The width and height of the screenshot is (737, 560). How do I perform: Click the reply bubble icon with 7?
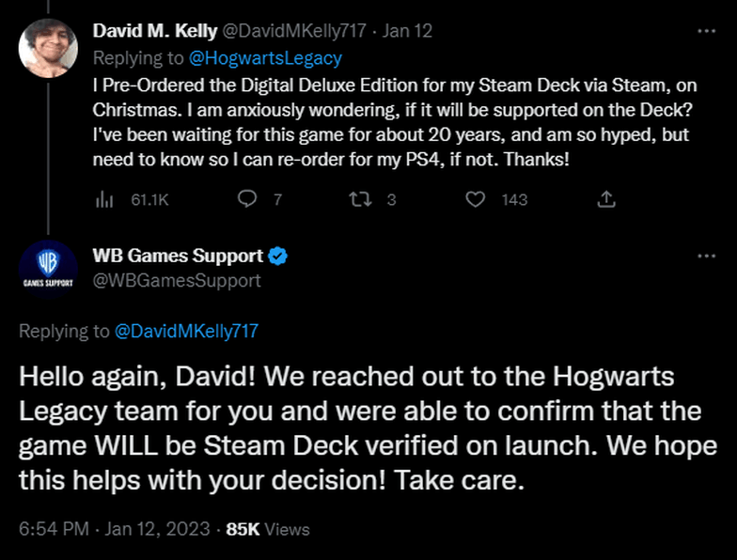tap(246, 199)
